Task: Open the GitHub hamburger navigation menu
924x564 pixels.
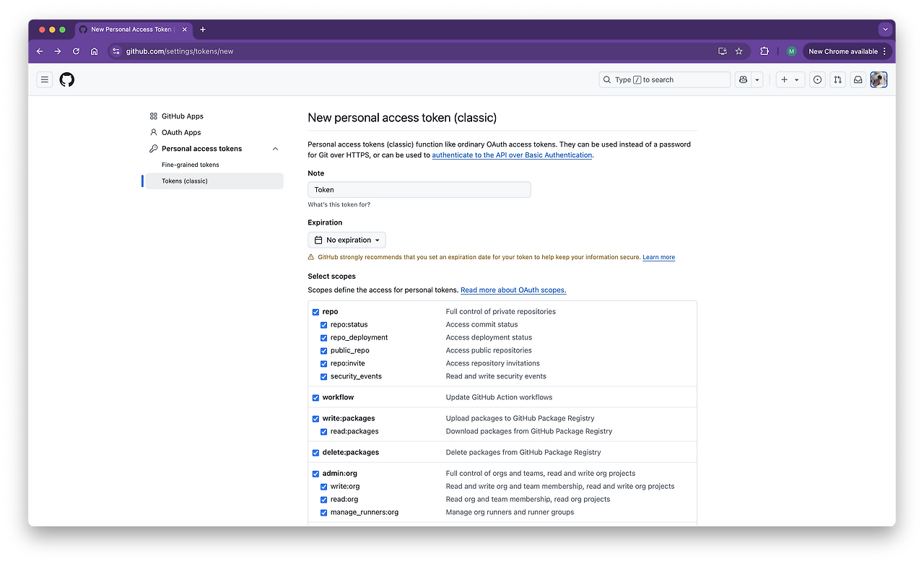Action: [45, 80]
